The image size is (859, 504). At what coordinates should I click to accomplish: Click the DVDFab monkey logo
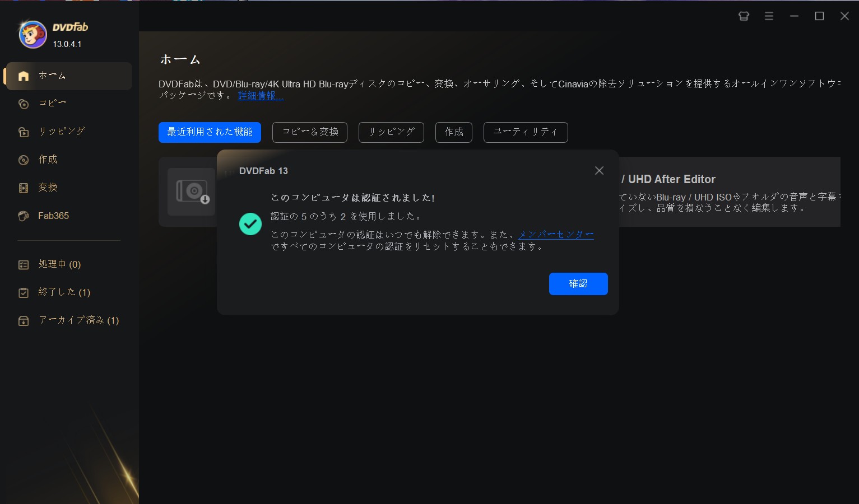[x=32, y=35]
